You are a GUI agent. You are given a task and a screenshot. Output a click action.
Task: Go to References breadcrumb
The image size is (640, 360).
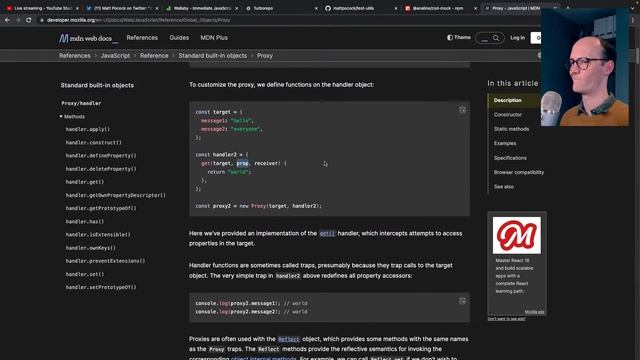[x=75, y=56]
